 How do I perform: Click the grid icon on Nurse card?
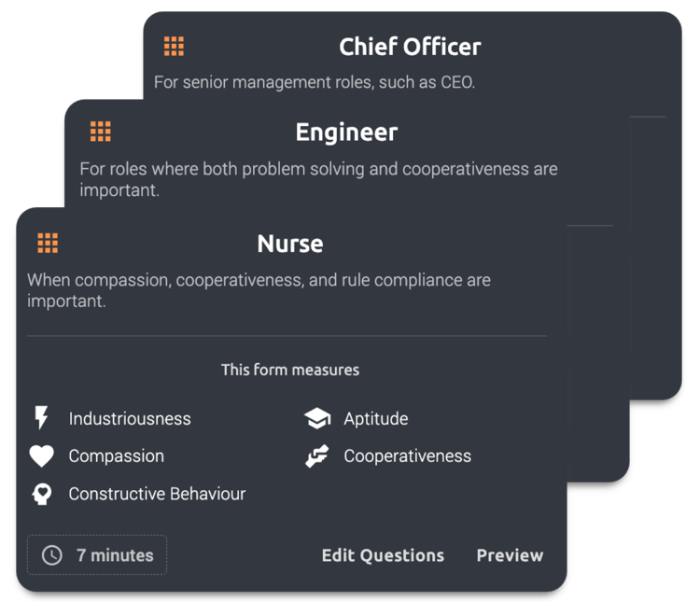tap(48, 244)
